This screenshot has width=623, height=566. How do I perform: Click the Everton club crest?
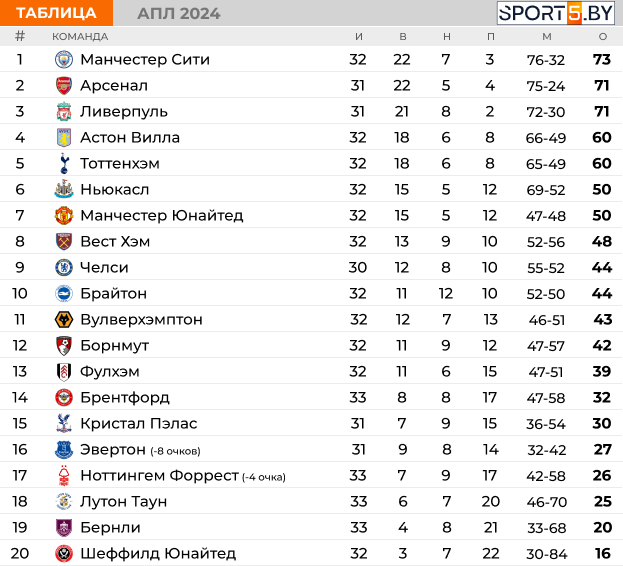pos(64,449)
